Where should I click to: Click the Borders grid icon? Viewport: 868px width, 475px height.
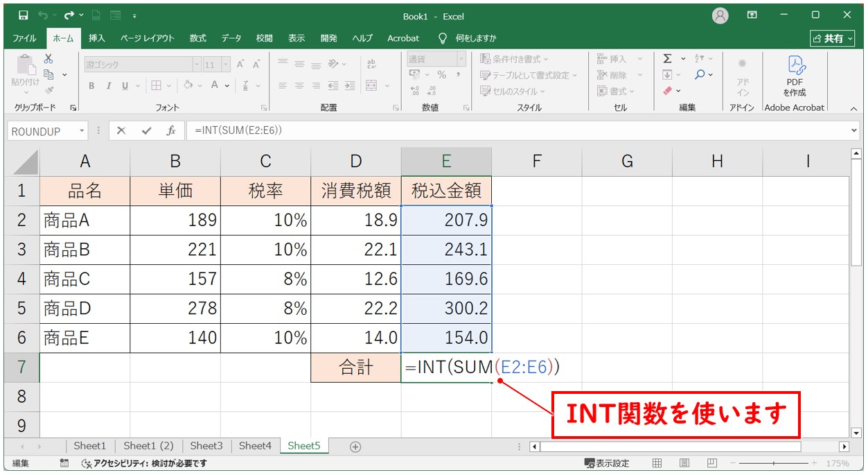[156, 85]
